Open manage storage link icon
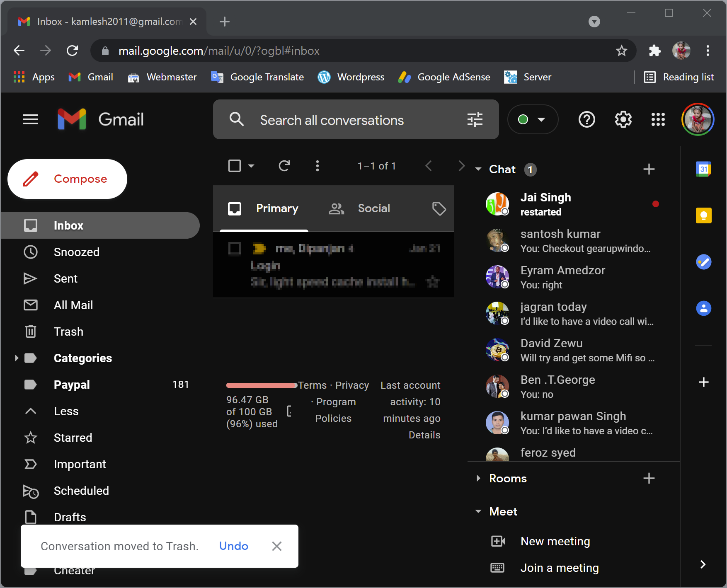 click(x=289, y=411)
